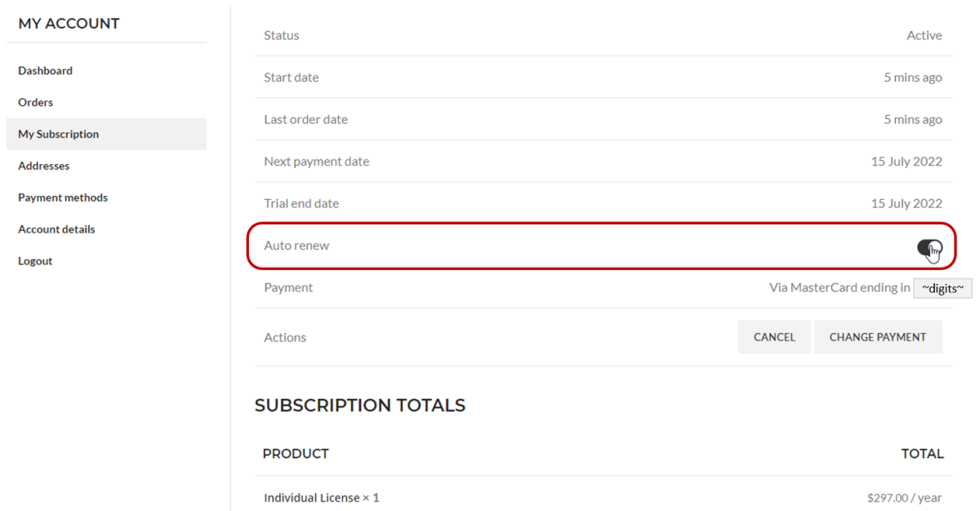Image resolution: width=980 pixels, height=511 pixels.
Task: Select the My Subscription tab
Action: tap(58, 134)
